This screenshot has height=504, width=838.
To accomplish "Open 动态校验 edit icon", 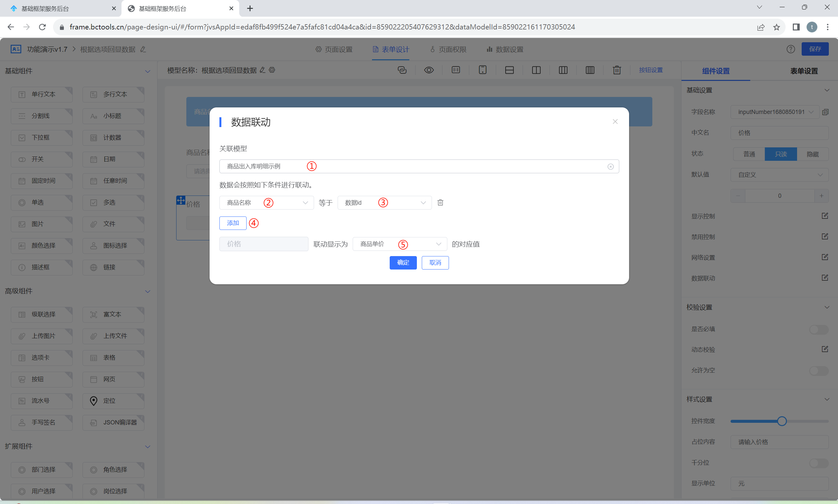I will [x=825, y=349].
